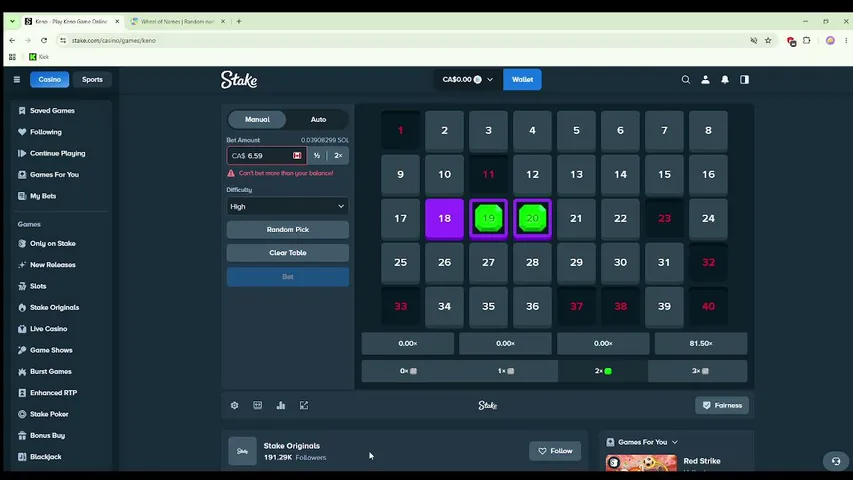
Task: Open the search magnifier icon
Action: pyautogui.click(x=685, y=79)
